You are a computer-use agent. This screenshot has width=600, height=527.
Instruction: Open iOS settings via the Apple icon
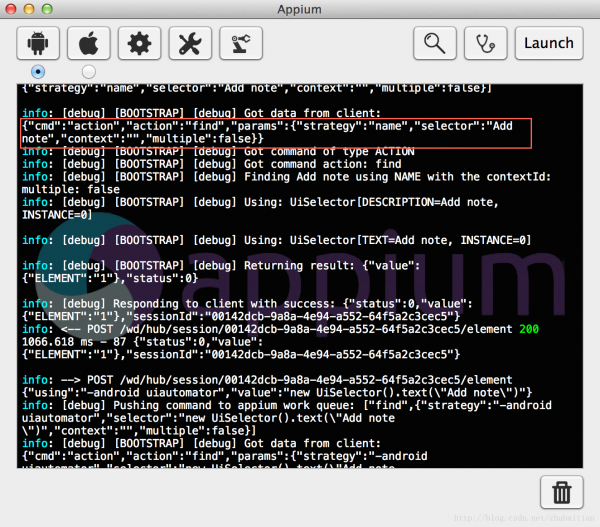(89, 43)
